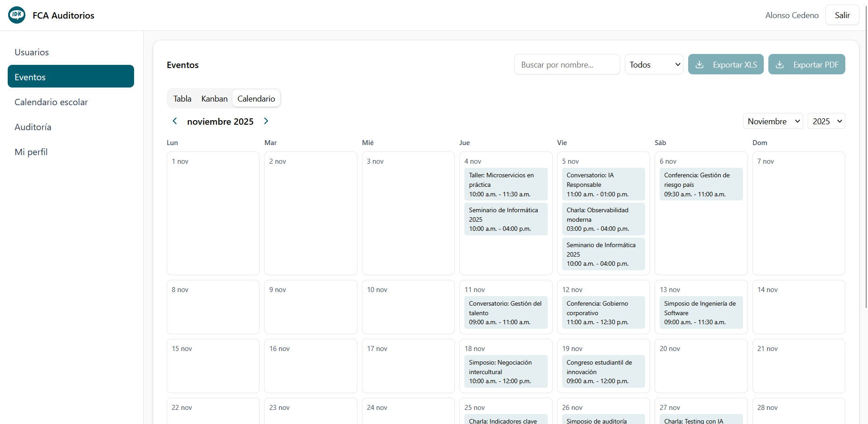Open Usuarios in the sidebar

coord(71,52)
